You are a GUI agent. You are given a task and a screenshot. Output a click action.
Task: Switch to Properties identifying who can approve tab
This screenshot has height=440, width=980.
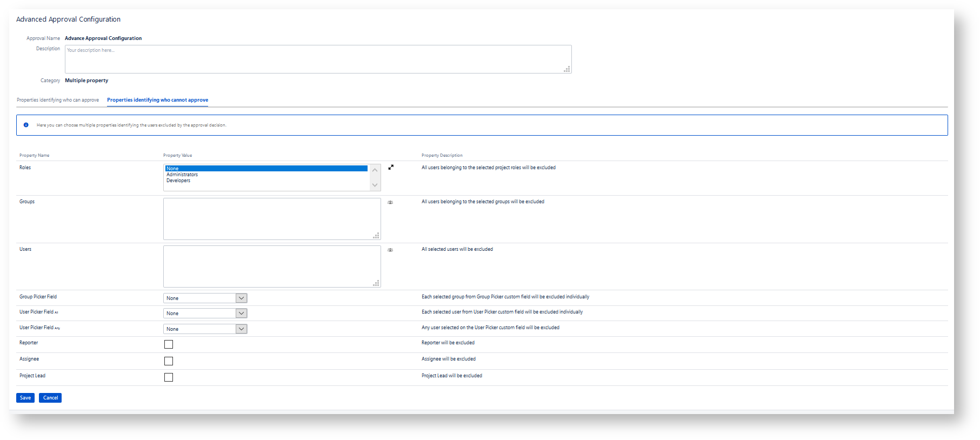pyautogui.click(x=58, y=100)
